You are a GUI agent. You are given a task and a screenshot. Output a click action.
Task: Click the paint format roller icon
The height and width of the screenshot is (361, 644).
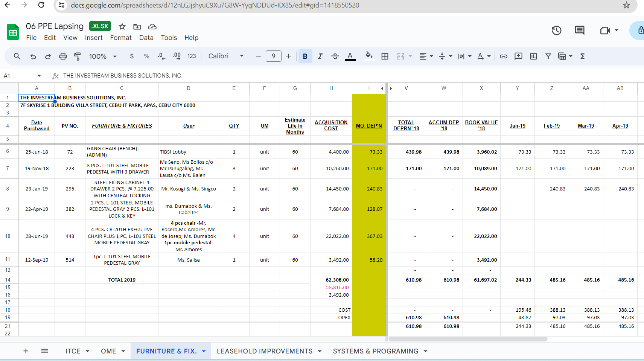[x=78, y=56]
